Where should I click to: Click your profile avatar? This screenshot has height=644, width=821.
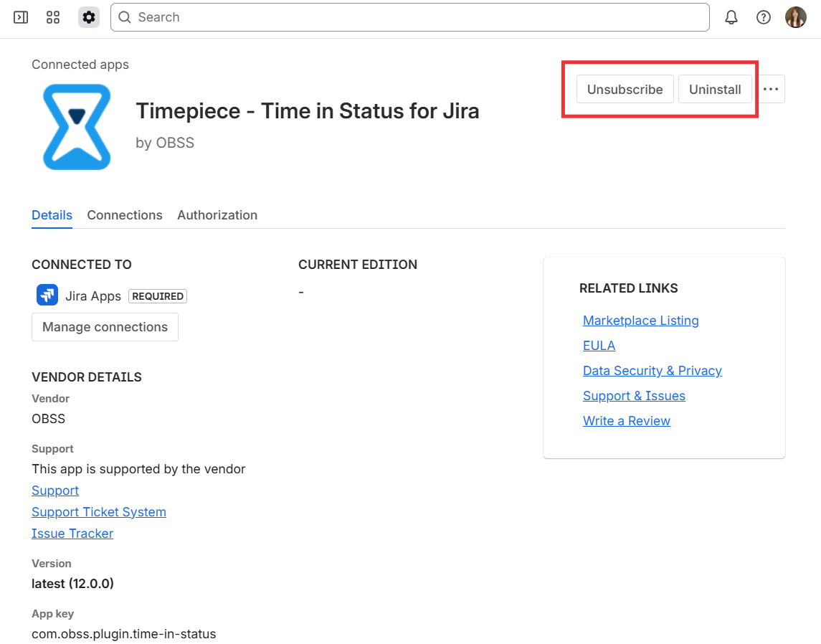coord(795,17)
